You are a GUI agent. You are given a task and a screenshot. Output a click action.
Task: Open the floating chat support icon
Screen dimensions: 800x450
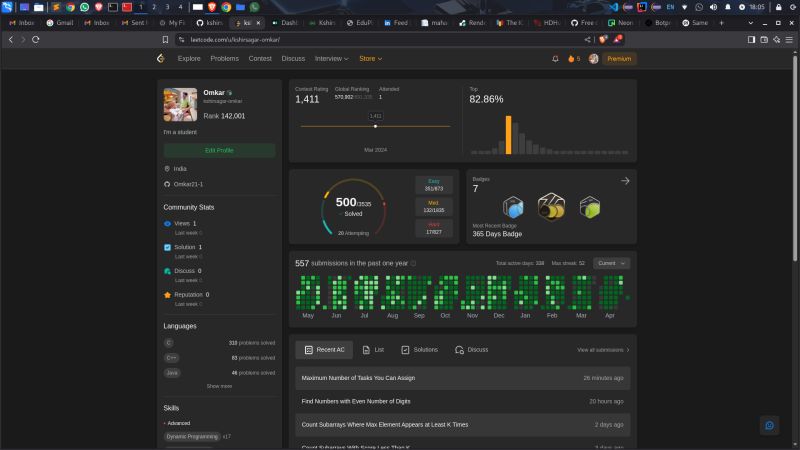pos(769,425)
